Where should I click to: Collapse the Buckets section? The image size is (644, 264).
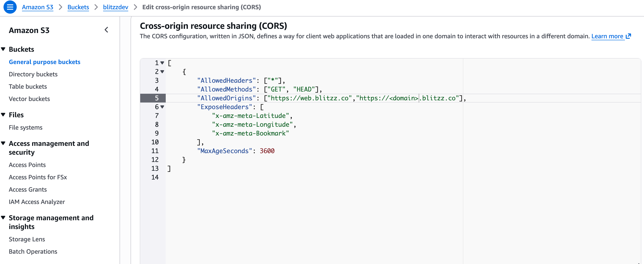pos(3,49)
